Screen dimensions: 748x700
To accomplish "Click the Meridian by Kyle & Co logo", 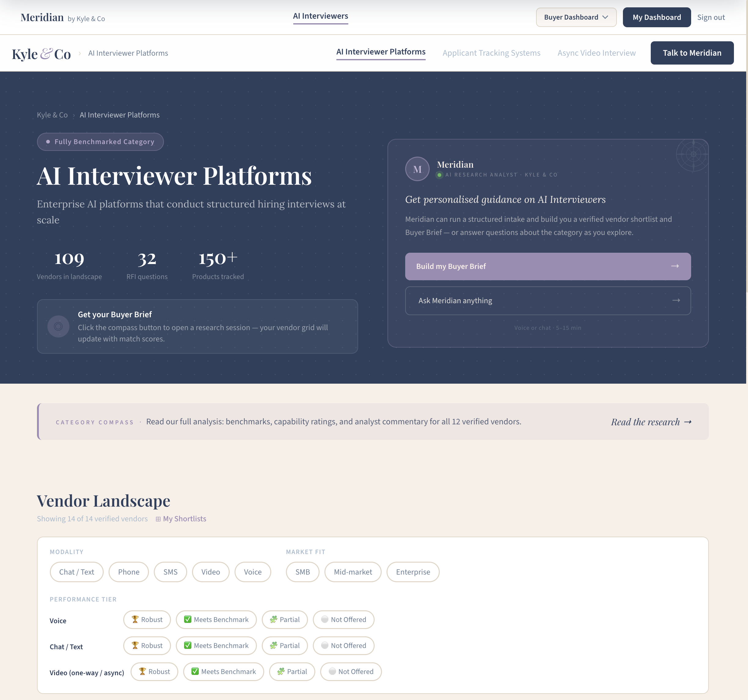I will (x=63, y=18).
